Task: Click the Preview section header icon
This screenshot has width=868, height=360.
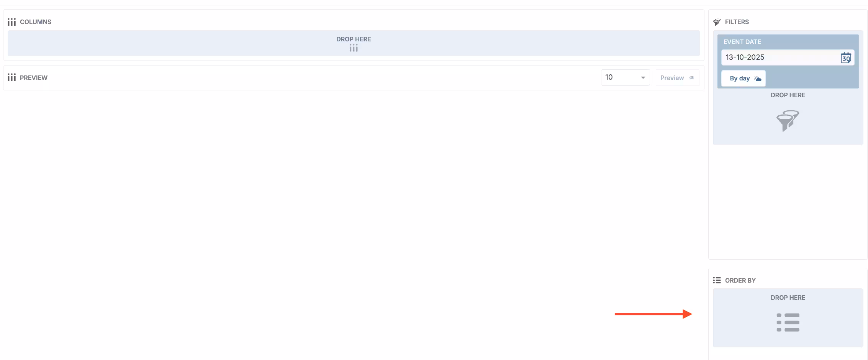Action: tap(11, 78)
